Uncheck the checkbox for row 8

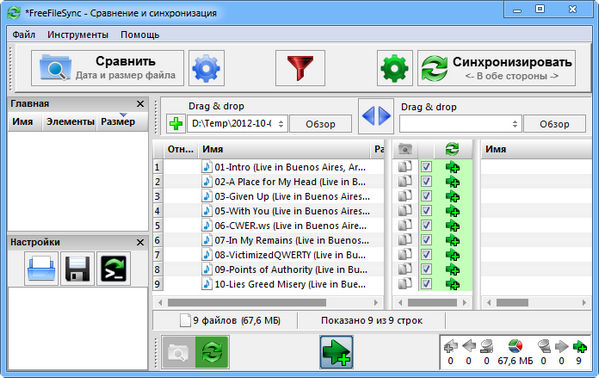(426, 269)
